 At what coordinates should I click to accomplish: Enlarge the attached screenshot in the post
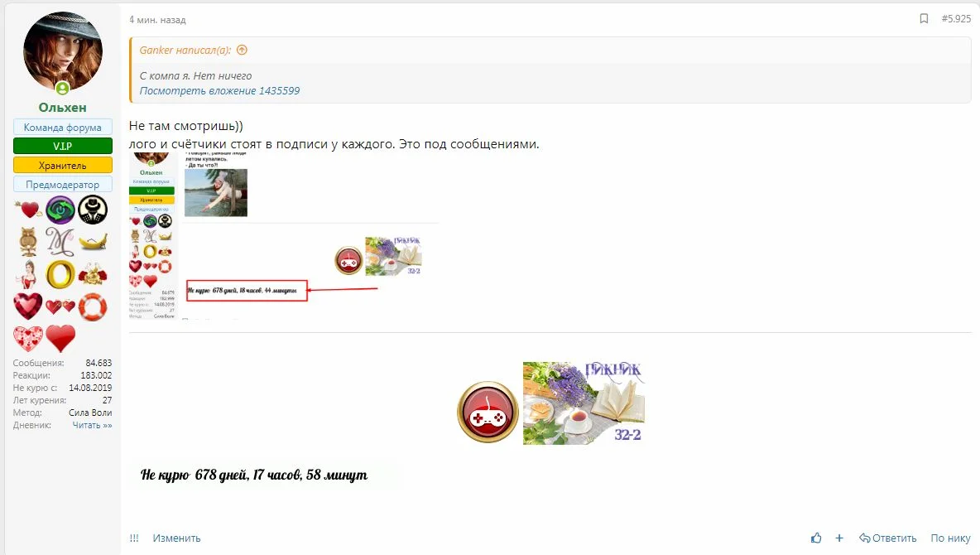click(x=284, y=236)
